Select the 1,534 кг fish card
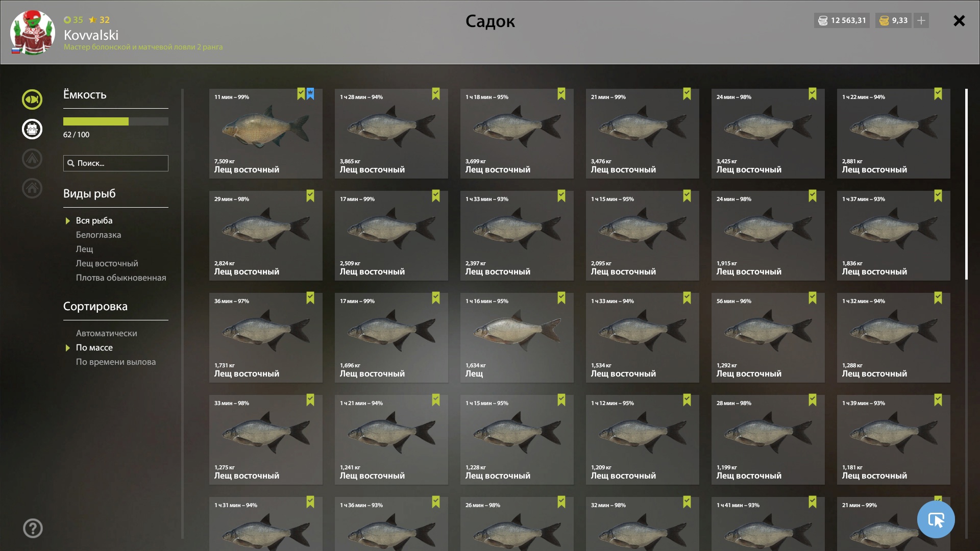Image resolution: width=980 pixels, height=551 pixels. (x=643, y=338)
